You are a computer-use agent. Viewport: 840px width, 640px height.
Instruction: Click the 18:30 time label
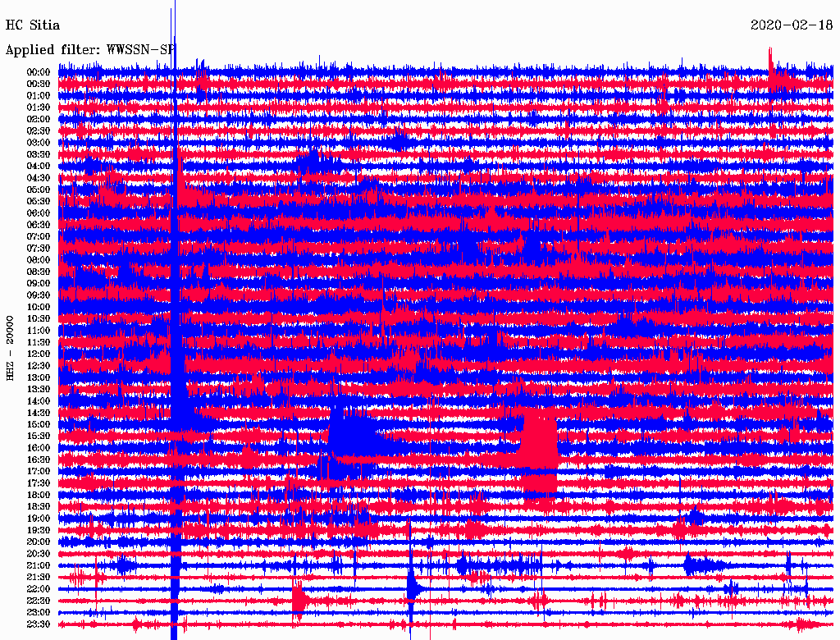39,506
